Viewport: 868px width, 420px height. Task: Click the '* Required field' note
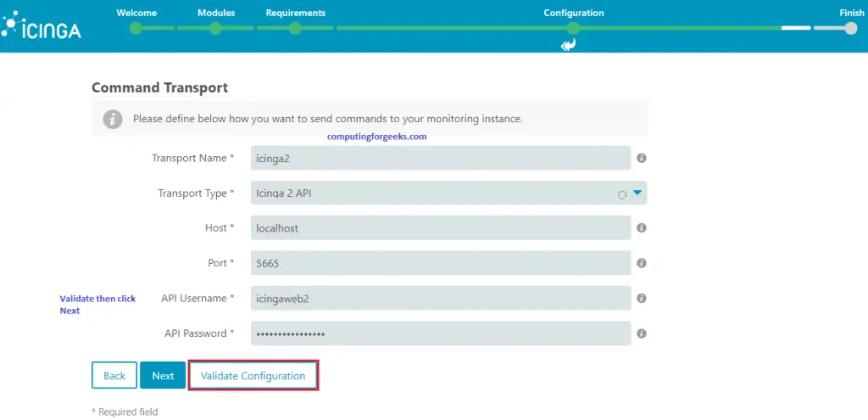(125, 412)
